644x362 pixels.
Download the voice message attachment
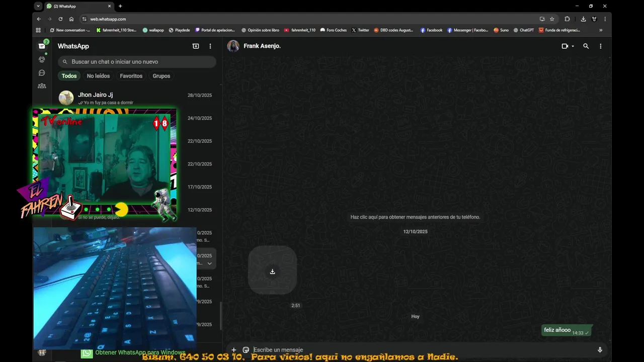(x=272, y=271)
